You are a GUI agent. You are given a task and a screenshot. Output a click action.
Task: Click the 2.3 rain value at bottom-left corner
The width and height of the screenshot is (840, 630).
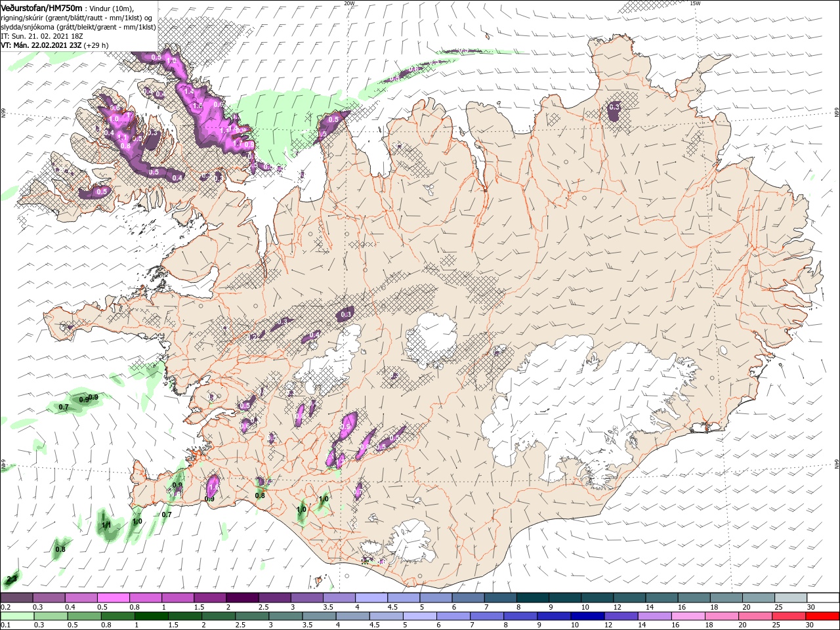point(11,579)
